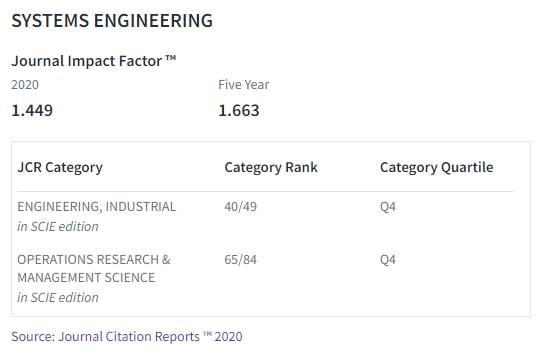The width and height of the screenshot is (541, 360).
Task: Click 'in SCIE edition' under Engineering, Industrial
Action: pyautogui.click(x=58, y=227)
